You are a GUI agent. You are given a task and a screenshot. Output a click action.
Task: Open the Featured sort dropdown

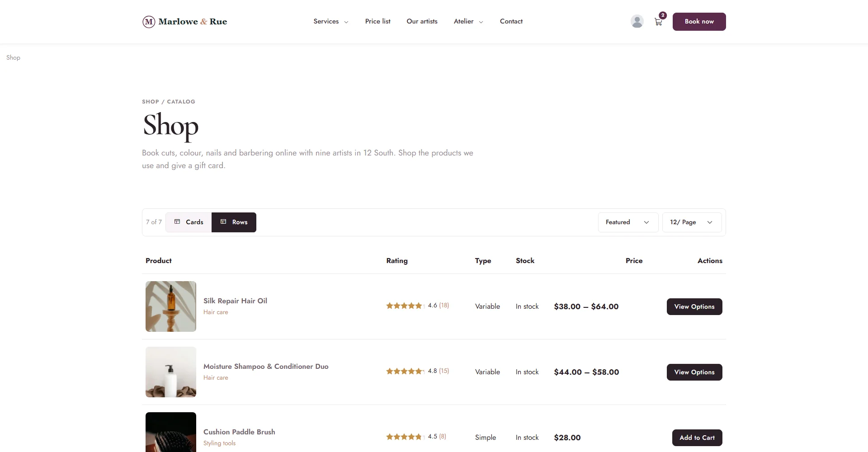628,222
